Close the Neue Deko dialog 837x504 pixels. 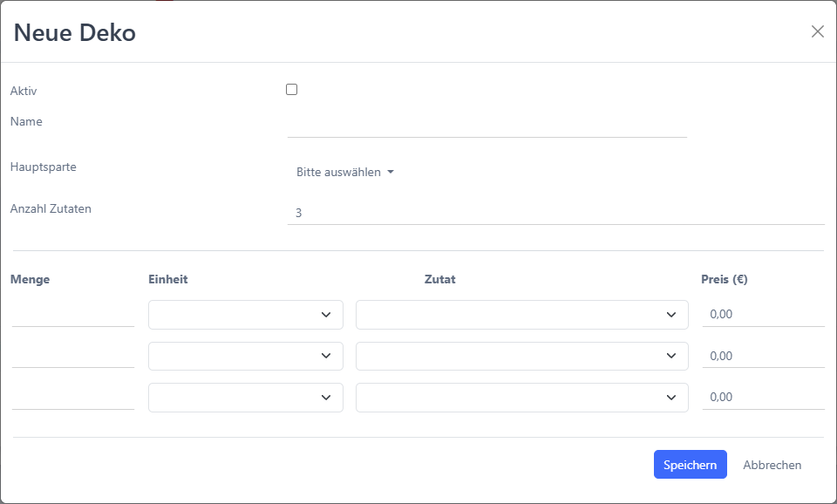click(x=817, y=31)
